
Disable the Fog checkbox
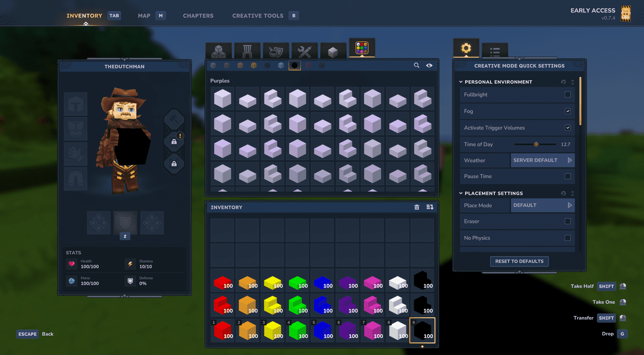(568, 111)
